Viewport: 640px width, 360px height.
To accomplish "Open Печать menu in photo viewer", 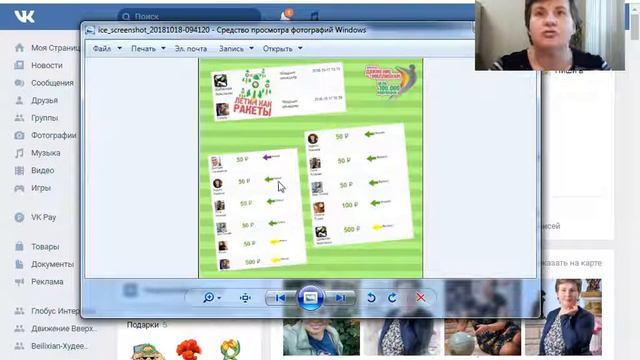I will pos(144,49).
